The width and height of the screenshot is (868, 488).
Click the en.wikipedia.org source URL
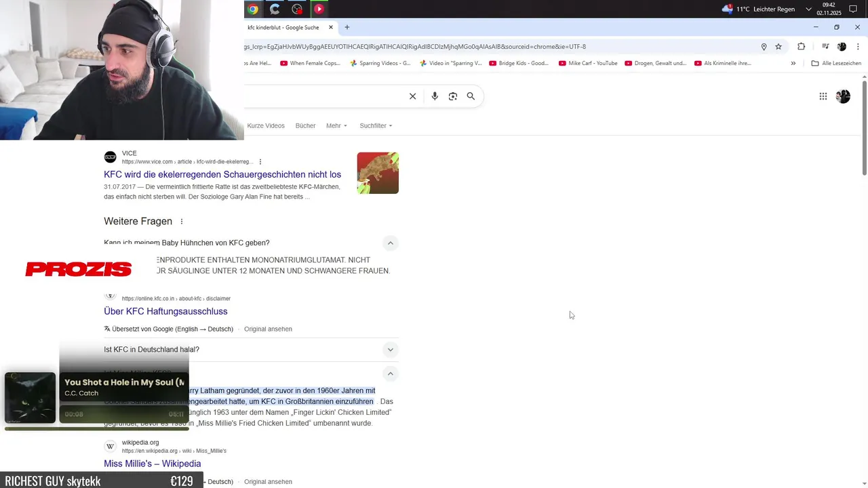tap(174, 451)
